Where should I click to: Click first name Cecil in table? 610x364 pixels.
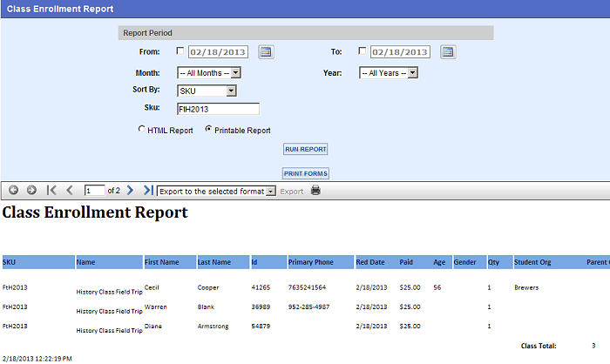(x=152, y=287)
